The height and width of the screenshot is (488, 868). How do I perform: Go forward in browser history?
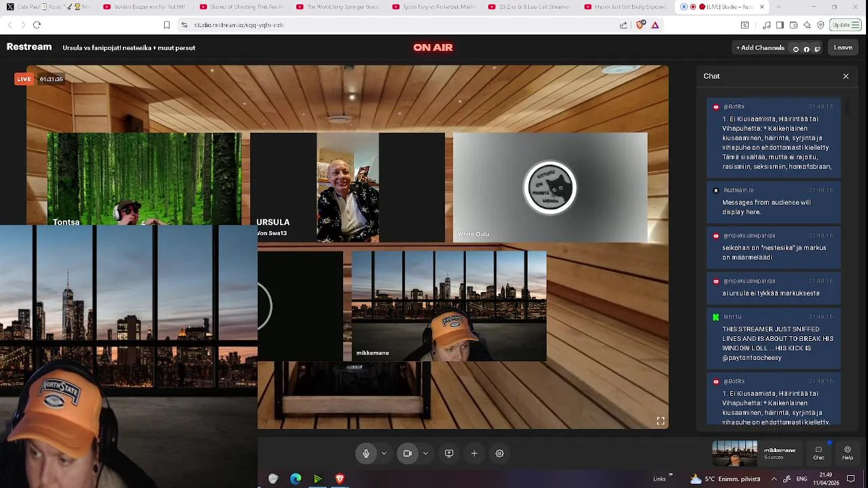(23, 25)
